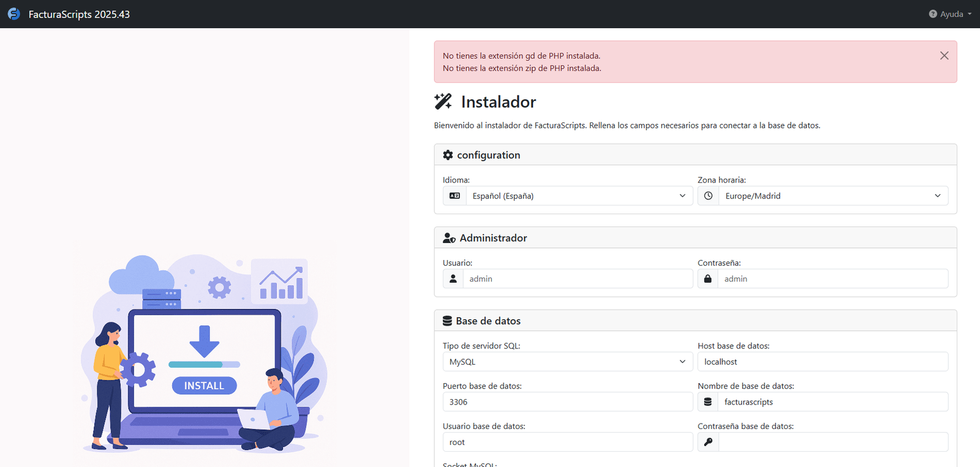Click the clock icon beside timezone

click(708, 196)
